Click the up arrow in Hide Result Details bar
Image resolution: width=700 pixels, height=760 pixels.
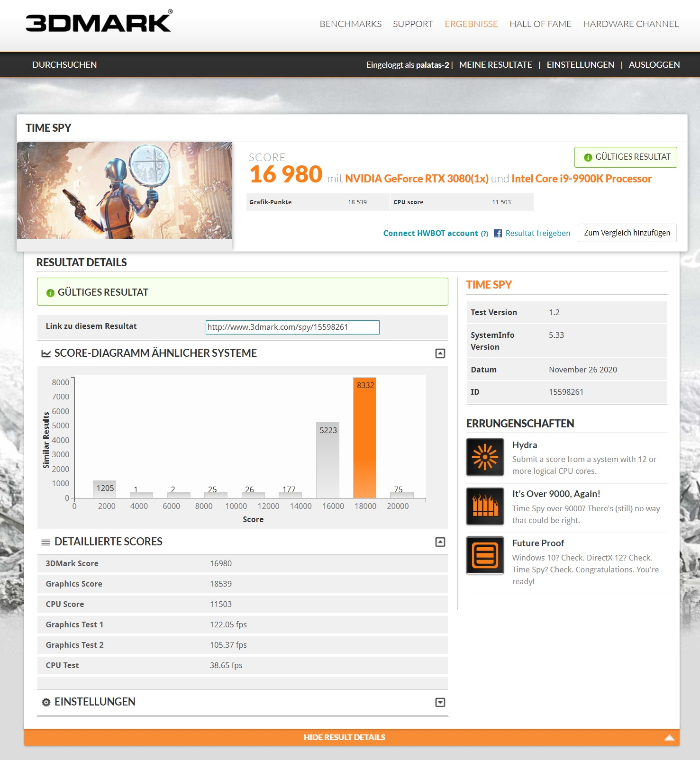coord(669,737)
